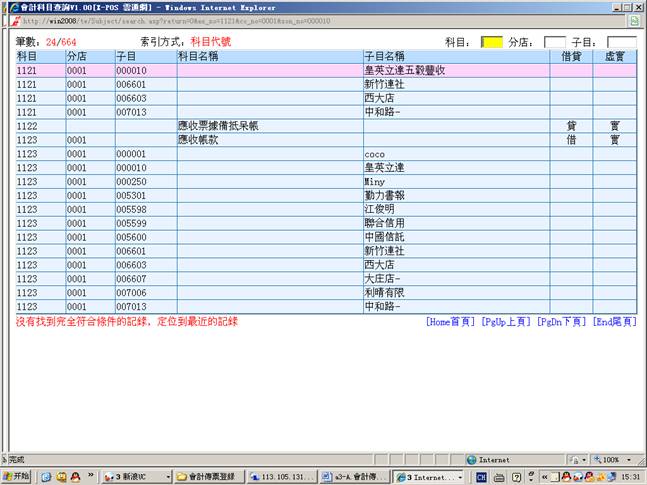
Task: Click the Internet zone globe icon
Action: click(x=471, y=460)
